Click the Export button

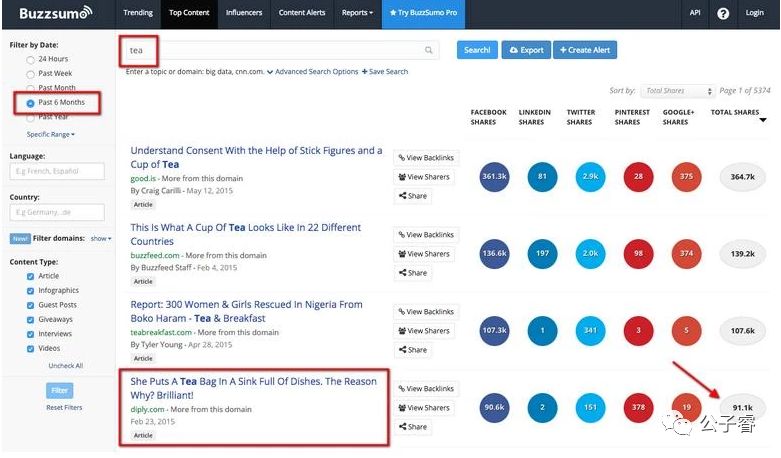526,50
